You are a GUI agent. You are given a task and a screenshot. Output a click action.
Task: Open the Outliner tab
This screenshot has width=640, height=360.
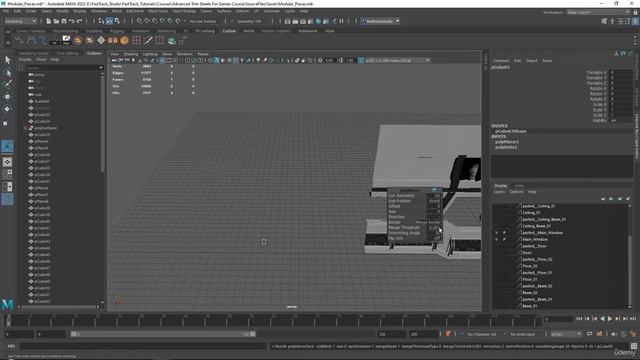point(94,53)
